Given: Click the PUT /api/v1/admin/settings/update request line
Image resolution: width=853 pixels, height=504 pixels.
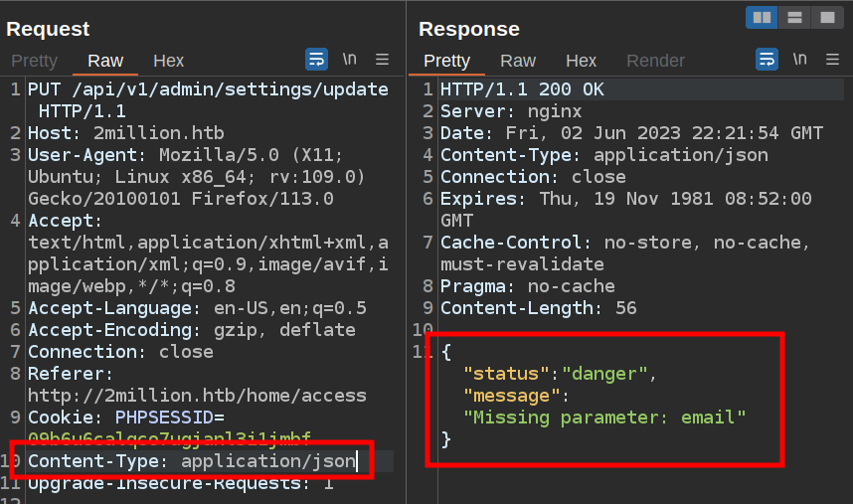Looking at the screenshot, I should 208,89.
